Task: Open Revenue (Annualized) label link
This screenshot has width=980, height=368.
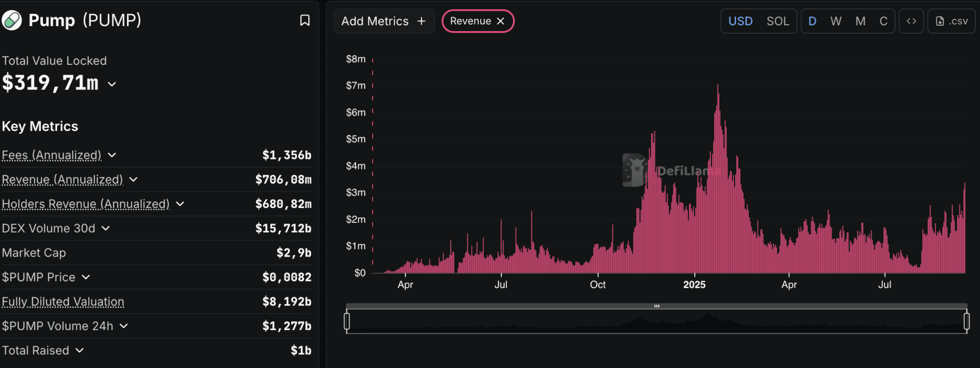Action: 62,179
